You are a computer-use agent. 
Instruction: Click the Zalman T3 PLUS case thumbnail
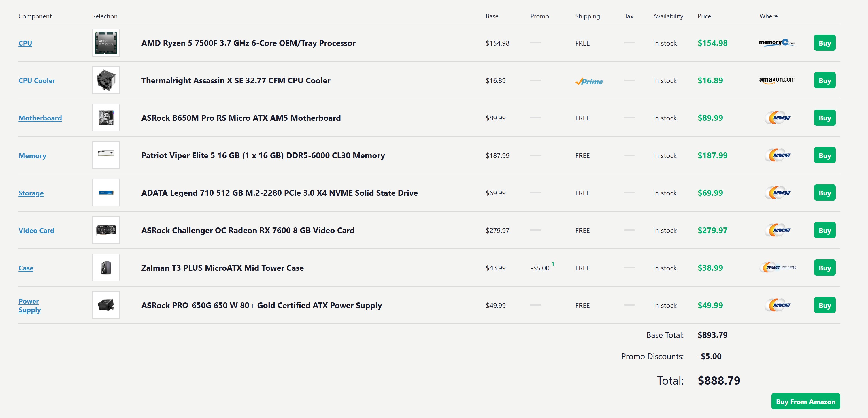pos(106,267)
